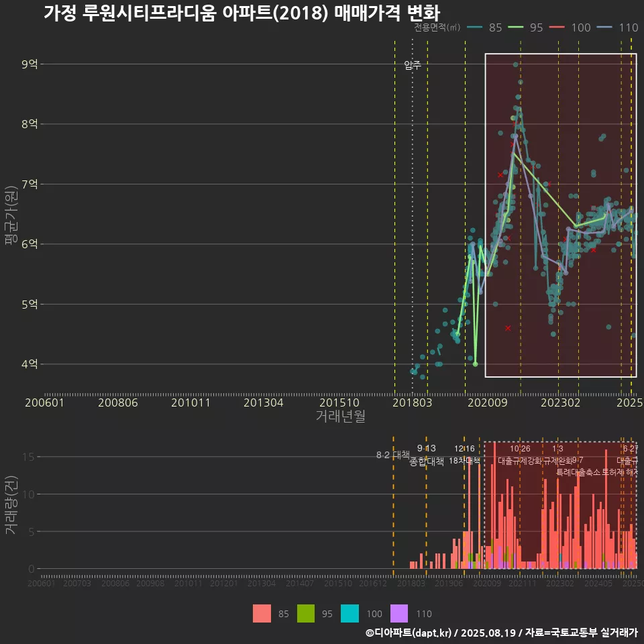Click the 7억 price axis label
The image size is (644, 644).
30,184
